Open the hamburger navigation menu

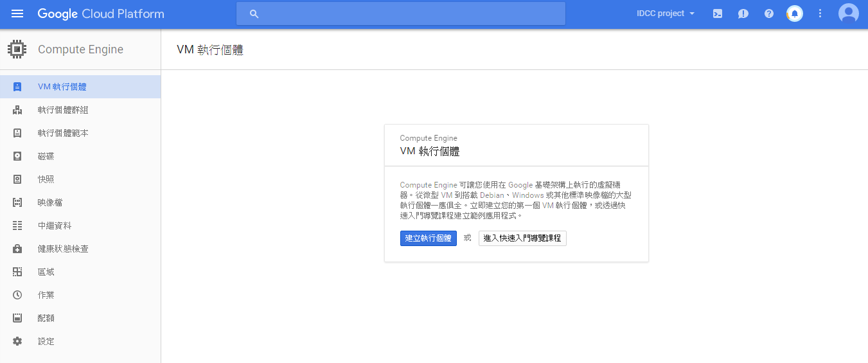(x=17, y=13)
